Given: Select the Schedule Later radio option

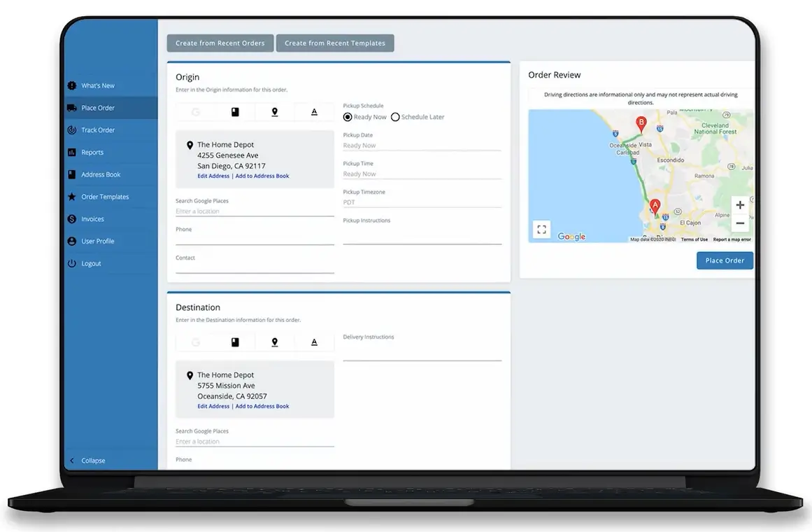Looking at the screenshot, I should 395,117.
